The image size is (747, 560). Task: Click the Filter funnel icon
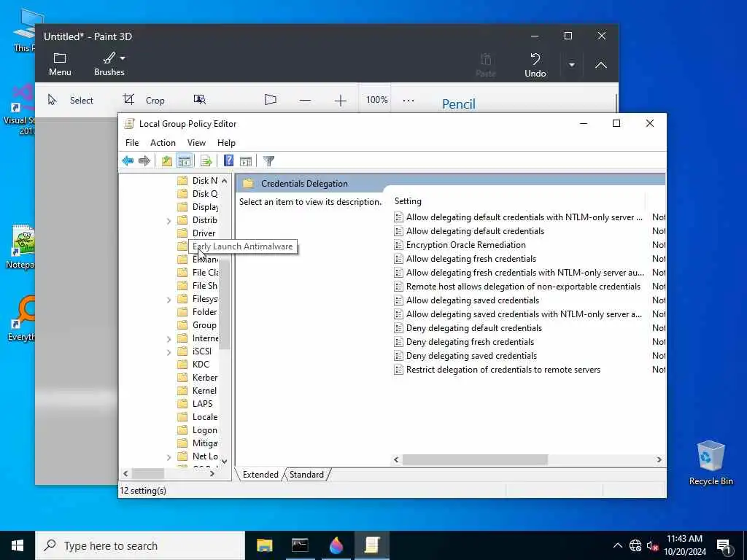pos(268,161)
